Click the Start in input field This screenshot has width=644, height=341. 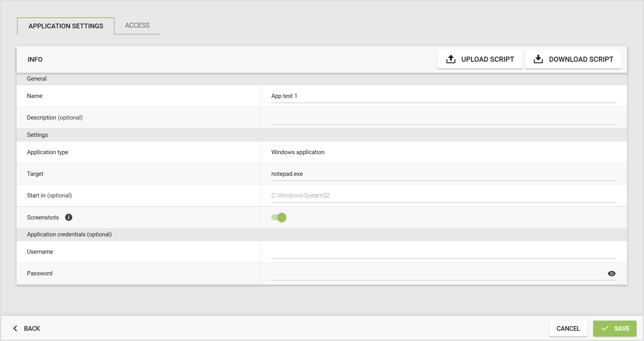(x=444, y=195)
